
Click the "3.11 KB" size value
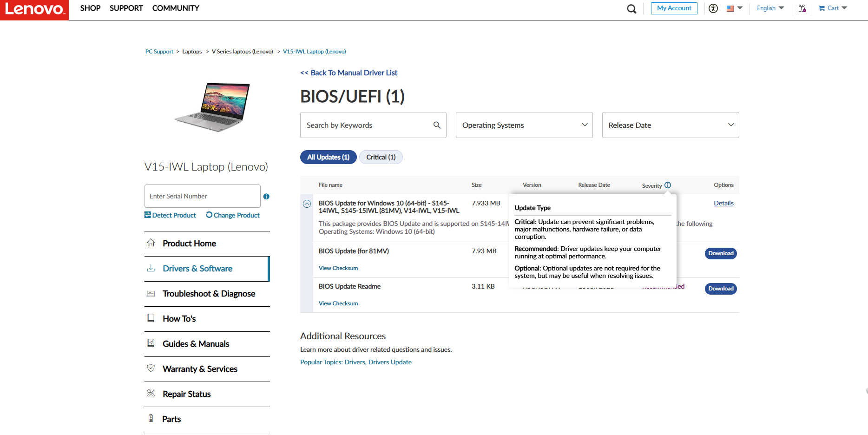[483, 286]
